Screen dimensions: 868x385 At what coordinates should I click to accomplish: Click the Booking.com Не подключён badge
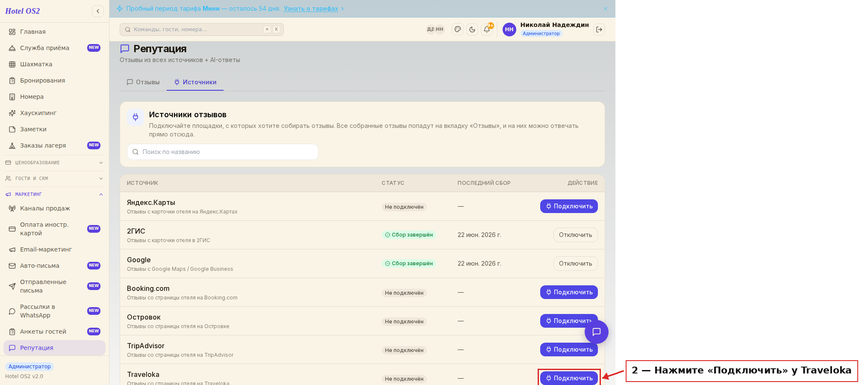pyautogui.click(x=404, y=293)
